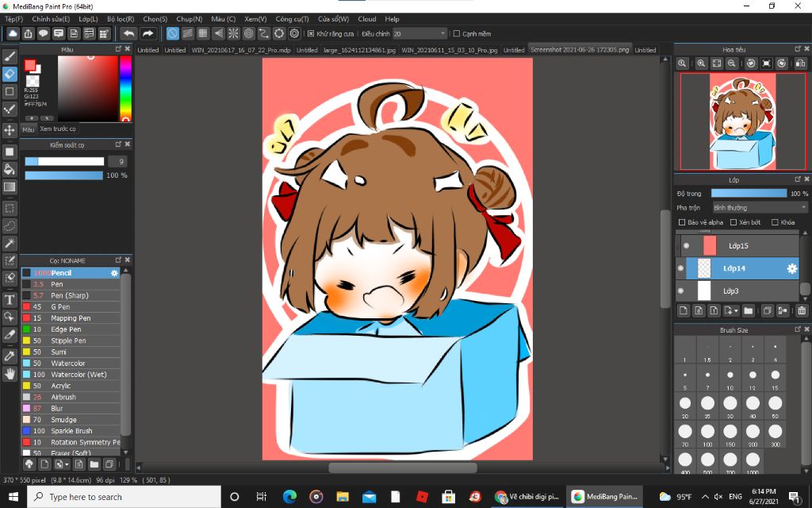
Task: Open snap settings gear in toolbar
Action: pyautogui.click(x=295, y=33)
